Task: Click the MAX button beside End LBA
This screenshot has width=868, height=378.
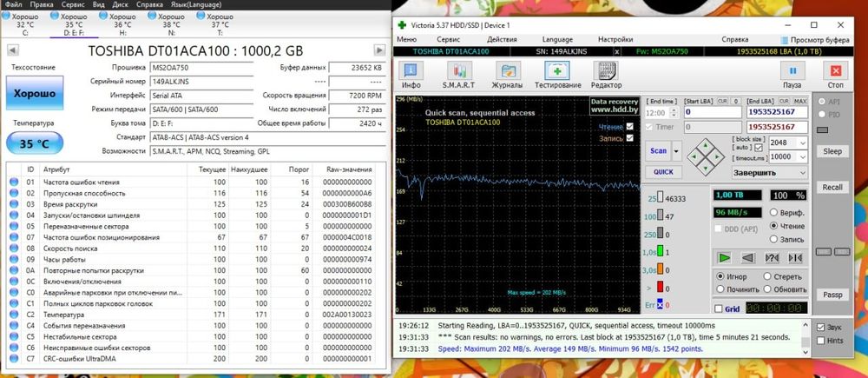Action: [x=800, y=102]
